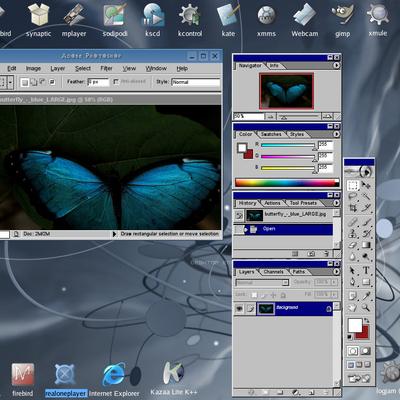Select the Type tool

[x=366, y=270]
